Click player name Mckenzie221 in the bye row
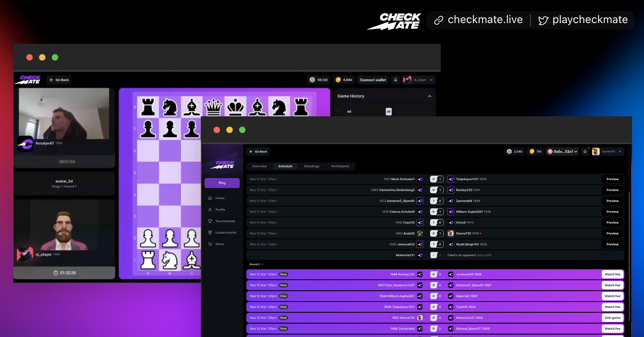Screen dimensions: 644x337 coord(405,255)
